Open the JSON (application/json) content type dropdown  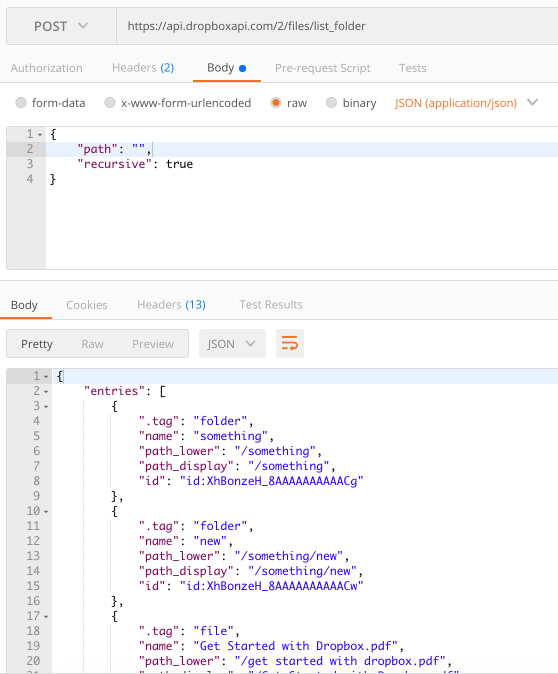(x=466, y=103)
